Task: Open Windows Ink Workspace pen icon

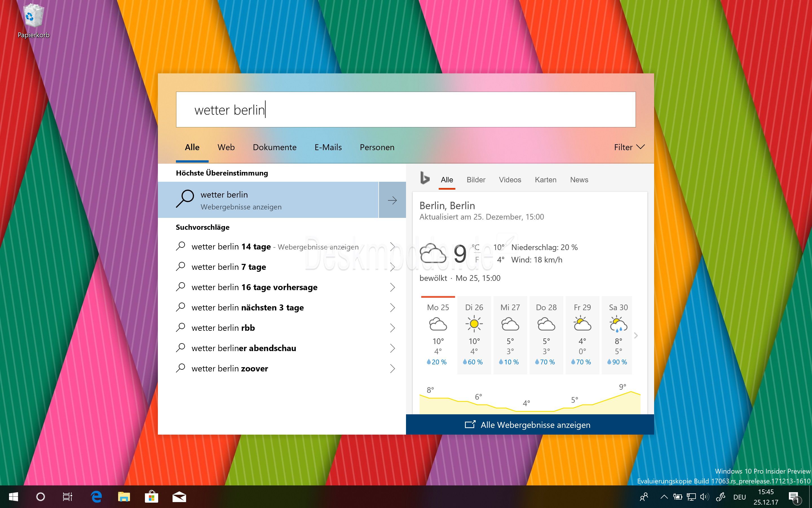Action: [720, 497]
